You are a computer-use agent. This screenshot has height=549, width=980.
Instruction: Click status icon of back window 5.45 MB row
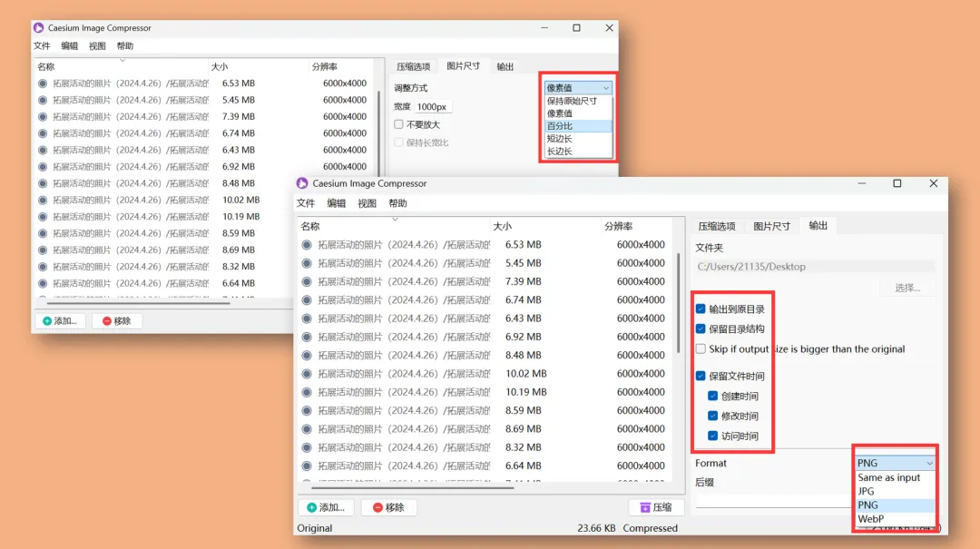43,100
